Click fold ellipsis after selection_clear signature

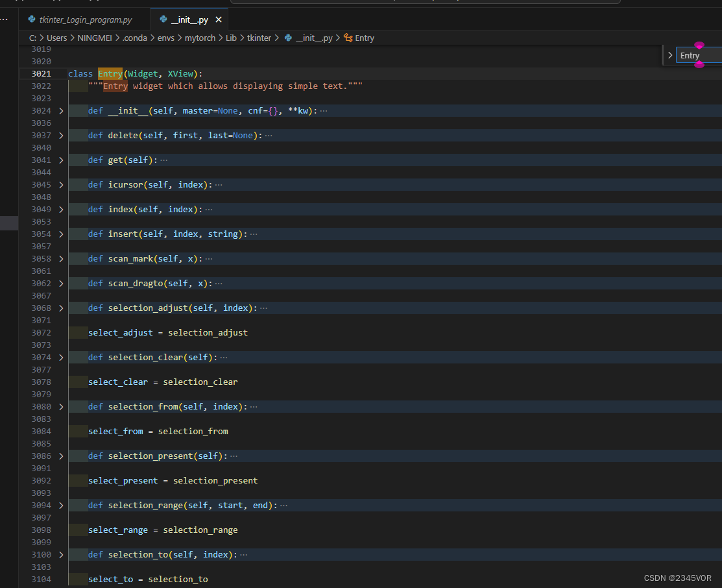(x=224, y=357)
